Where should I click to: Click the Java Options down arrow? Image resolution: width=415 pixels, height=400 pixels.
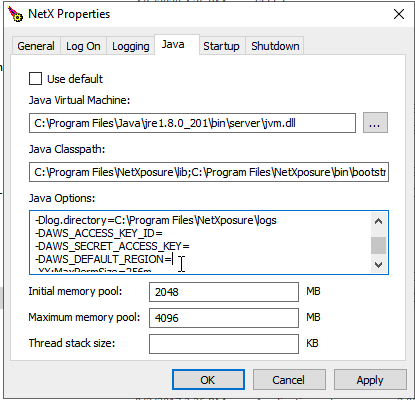(378, 265)
